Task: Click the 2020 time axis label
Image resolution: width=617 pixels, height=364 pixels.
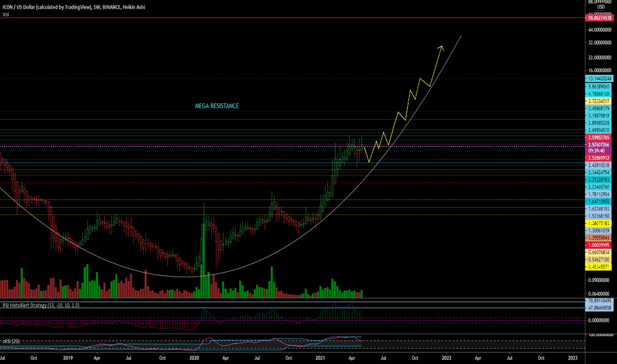Action: 194,358
